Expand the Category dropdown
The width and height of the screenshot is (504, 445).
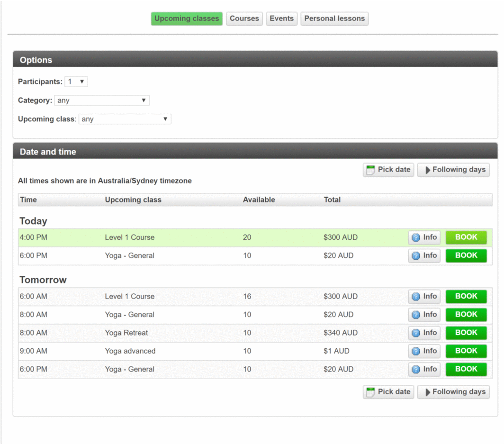point(102,100)
